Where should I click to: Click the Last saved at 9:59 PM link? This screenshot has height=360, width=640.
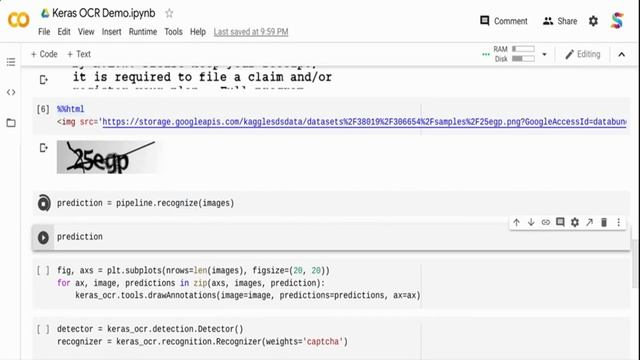(251, 32)
